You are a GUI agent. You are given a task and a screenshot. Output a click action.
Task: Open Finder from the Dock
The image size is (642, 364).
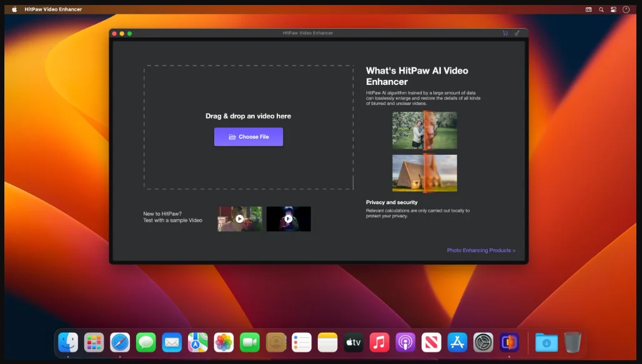point(68,342)
